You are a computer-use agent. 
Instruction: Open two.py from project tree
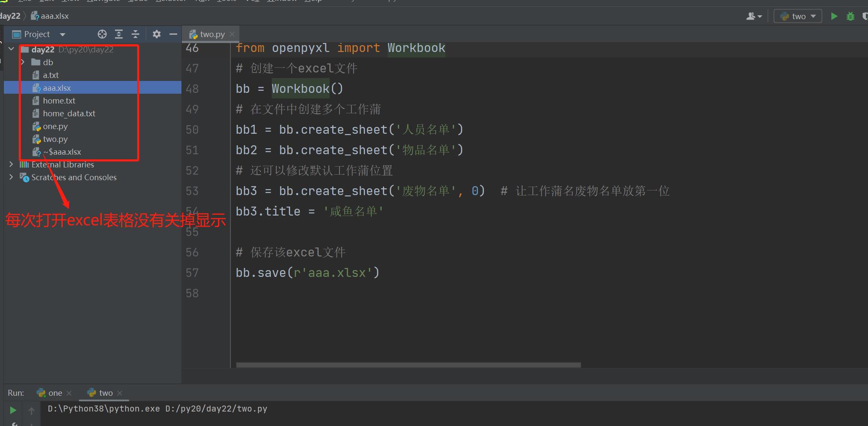[x=55, y=139]
